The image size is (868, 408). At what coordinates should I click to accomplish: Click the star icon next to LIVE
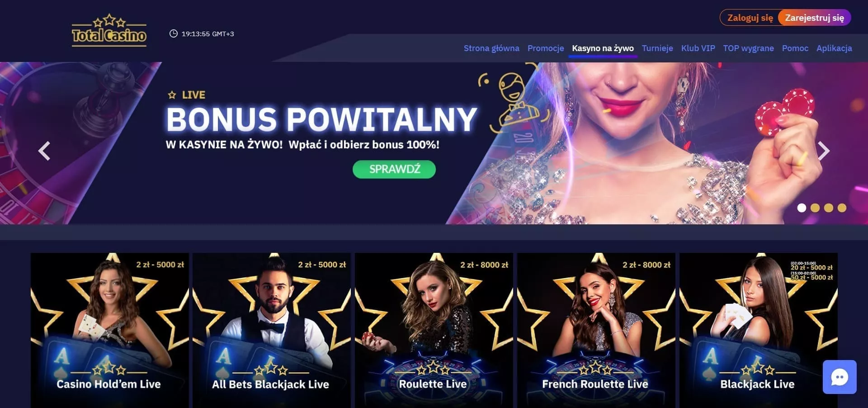coord(172,95)
